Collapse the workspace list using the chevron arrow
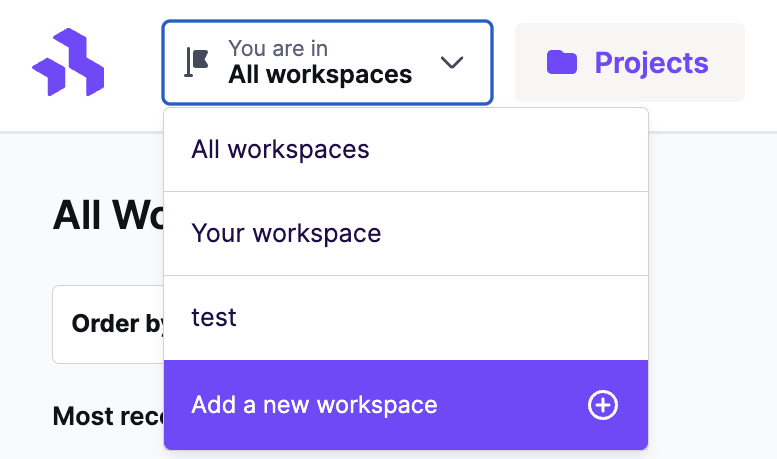Viewport: 777px width, 459px height. click(452, 62)
